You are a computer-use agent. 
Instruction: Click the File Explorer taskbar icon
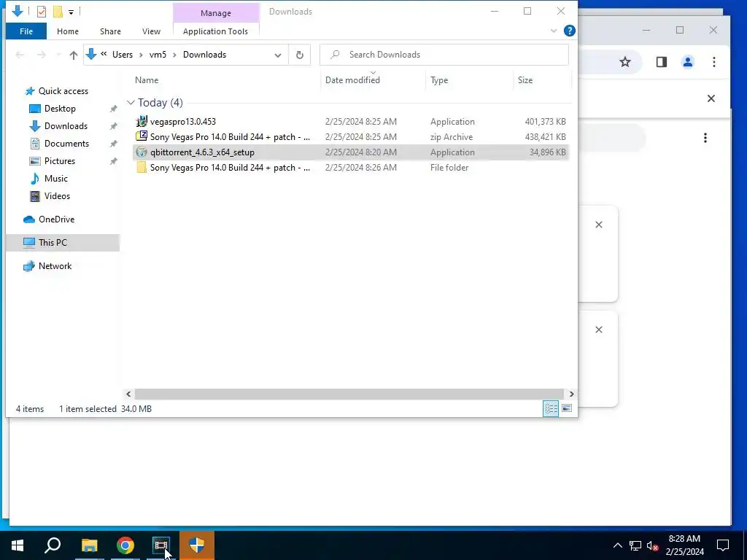[89, 545]
